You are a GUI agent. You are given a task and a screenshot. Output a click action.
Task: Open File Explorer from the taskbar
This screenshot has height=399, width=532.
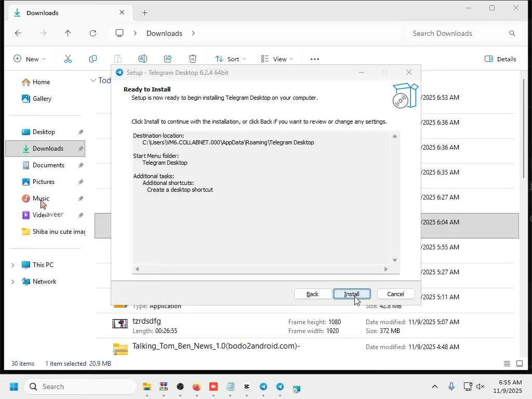pos(147,387)
